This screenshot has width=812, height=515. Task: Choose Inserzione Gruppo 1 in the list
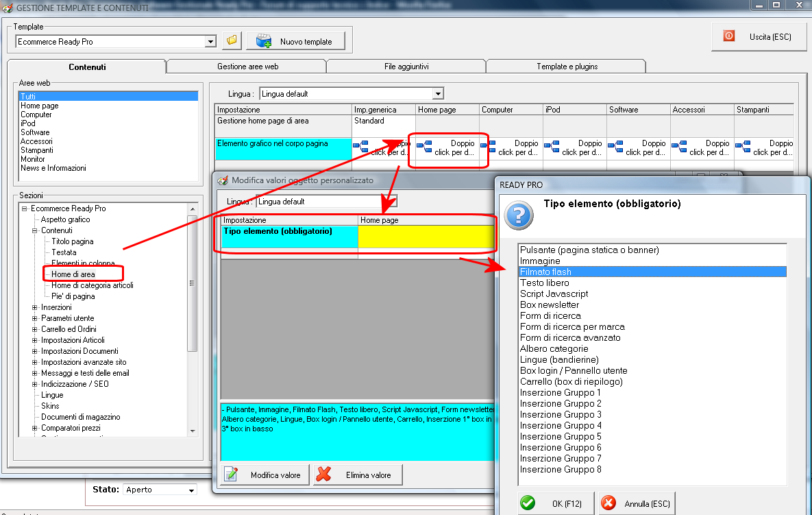click(x=561, y=393)
